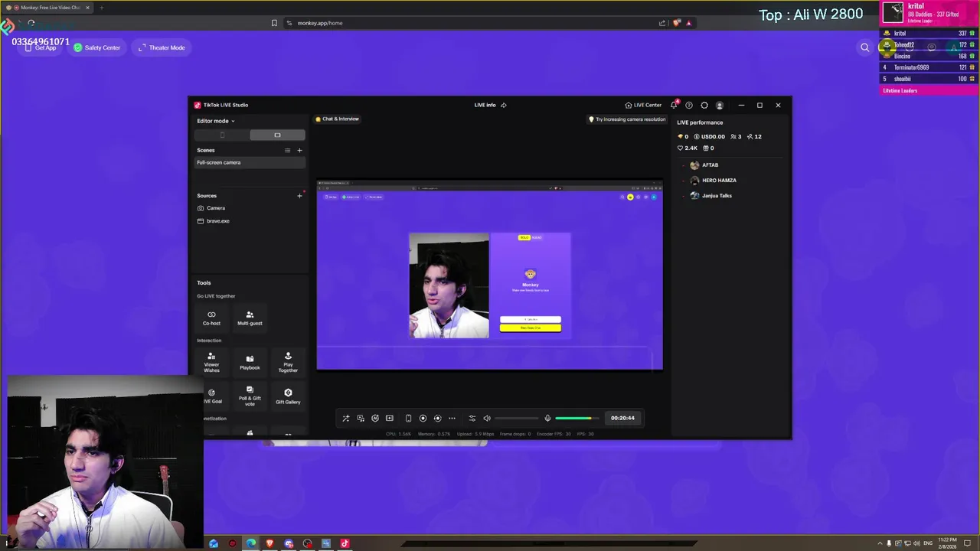Viewport: 980px width, 551px height.
Task: Click the Chat & Interview tag
Action: 337,119
